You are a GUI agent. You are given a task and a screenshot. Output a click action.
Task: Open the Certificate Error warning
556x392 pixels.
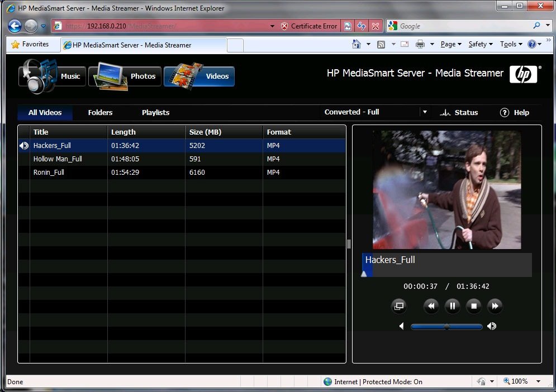pyautogui.click(x=309, y=26)
